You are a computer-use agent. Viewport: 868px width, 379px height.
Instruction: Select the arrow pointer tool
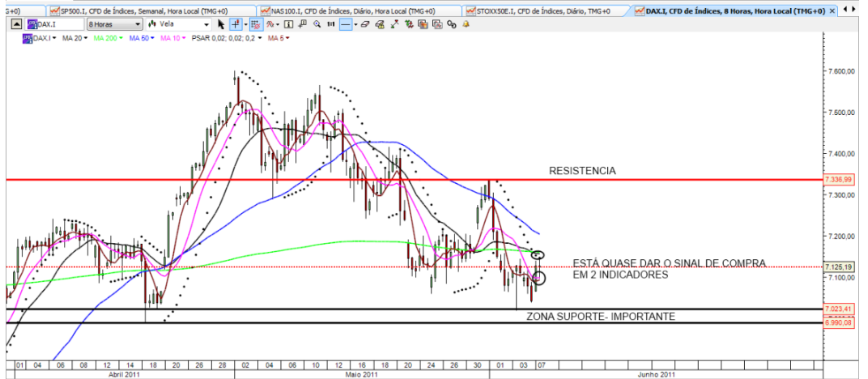tap(221, 23)
